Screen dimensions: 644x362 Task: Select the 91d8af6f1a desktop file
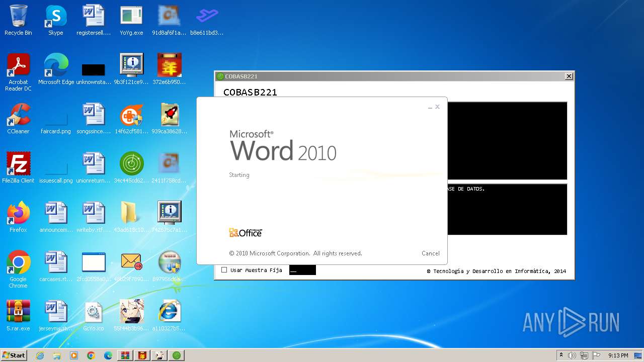pyautogui.click(x=169, y=21)
